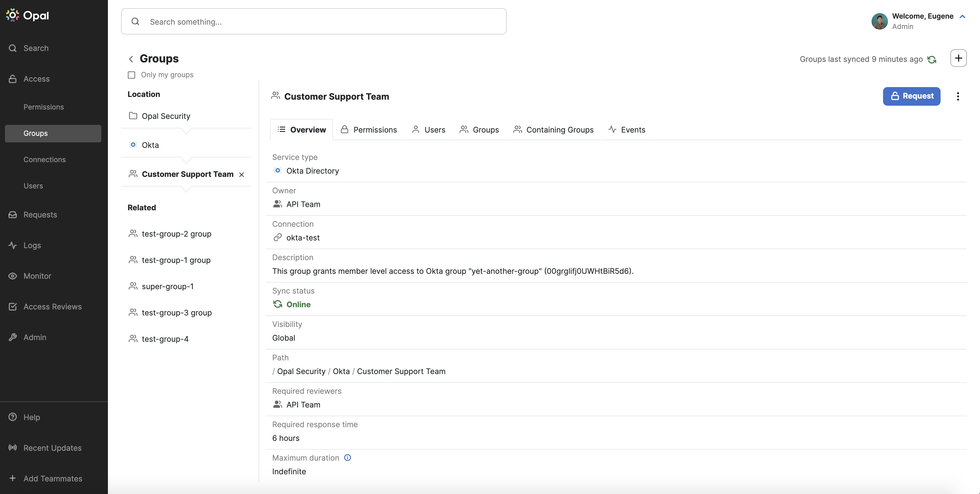
Task: Click the Request access button
Action: (x=912, y=96)
